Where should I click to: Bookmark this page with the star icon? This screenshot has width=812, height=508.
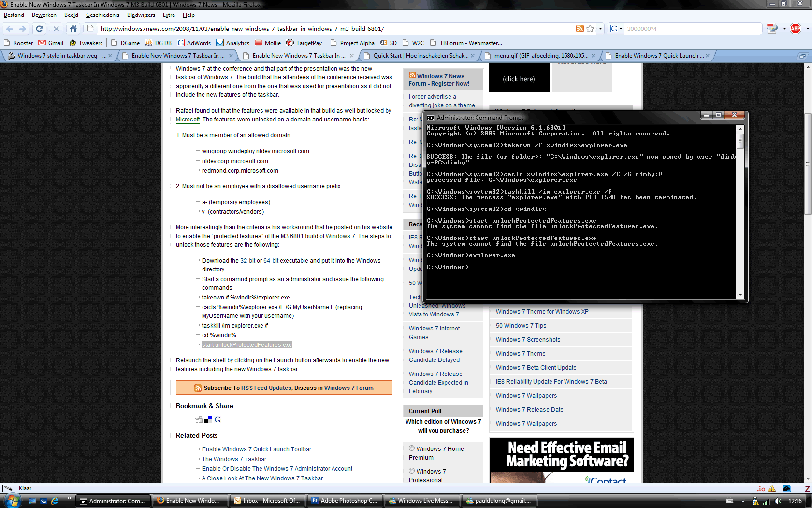(590, 29)
